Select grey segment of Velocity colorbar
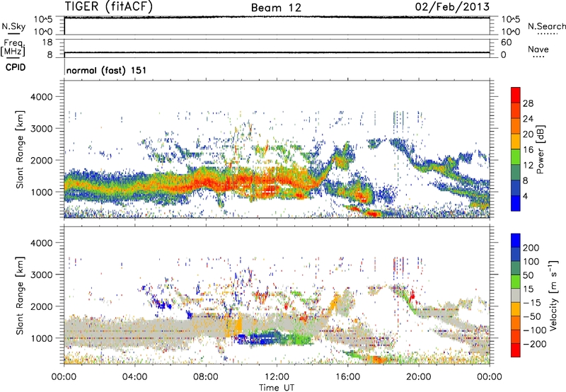 516,295
